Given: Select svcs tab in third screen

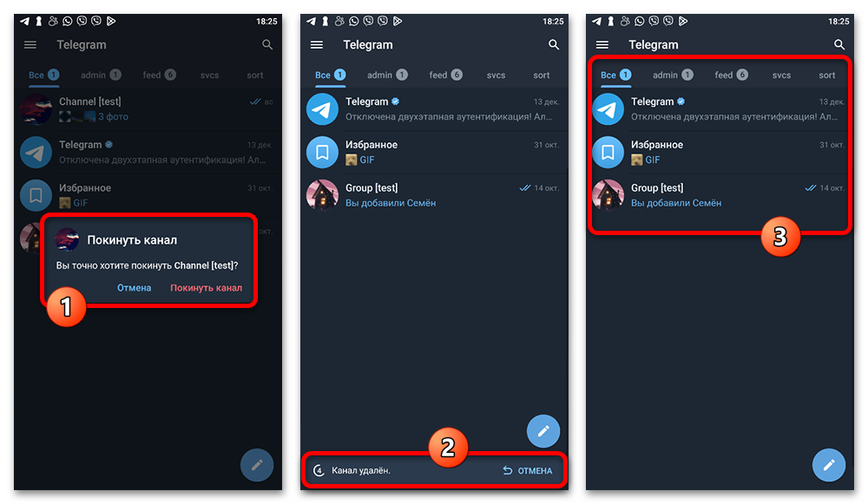Looking at the screenshot, I should tap(782, 75).
